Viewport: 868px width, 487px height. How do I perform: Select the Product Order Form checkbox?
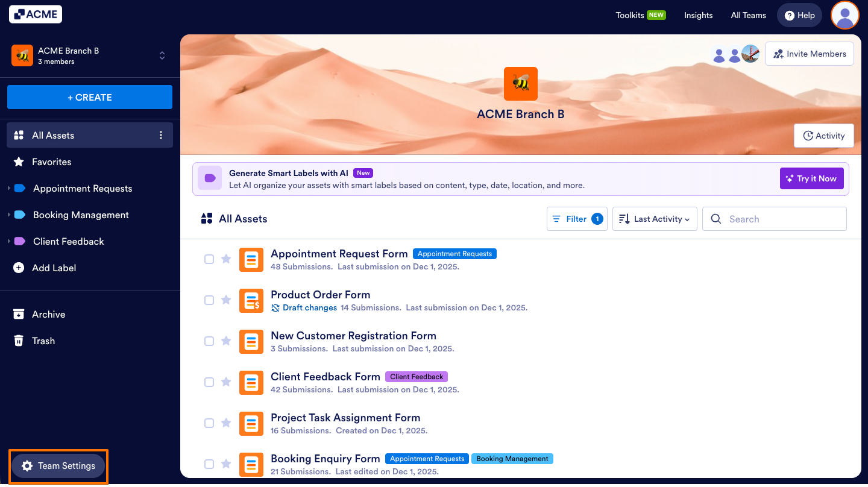pyautogui.click(x=209, y=300)
